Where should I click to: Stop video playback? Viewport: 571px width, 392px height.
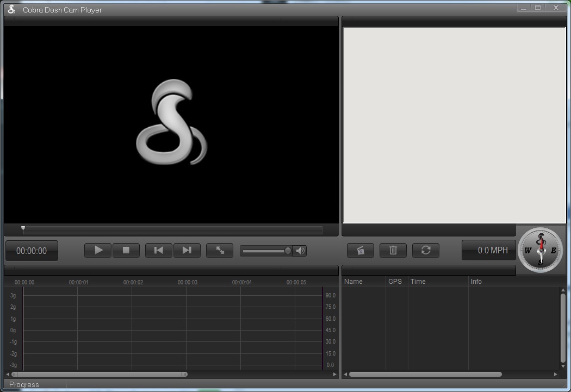(x=126, y=250)
